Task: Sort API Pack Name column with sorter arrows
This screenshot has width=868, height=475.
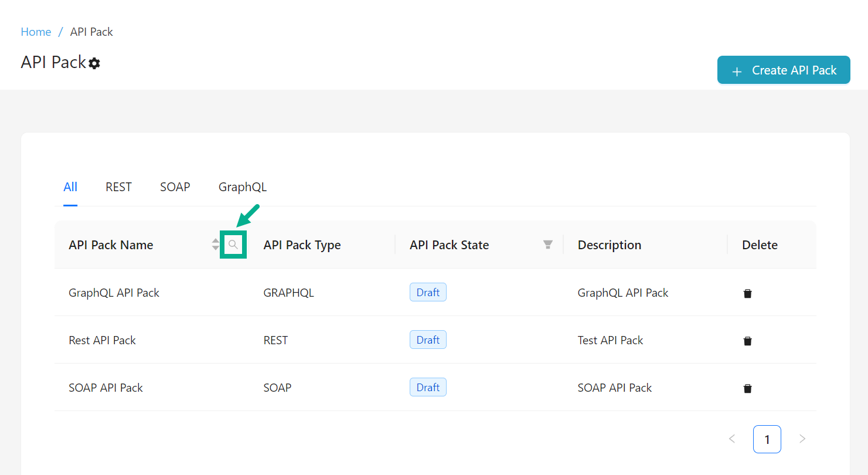Action: 216,245
